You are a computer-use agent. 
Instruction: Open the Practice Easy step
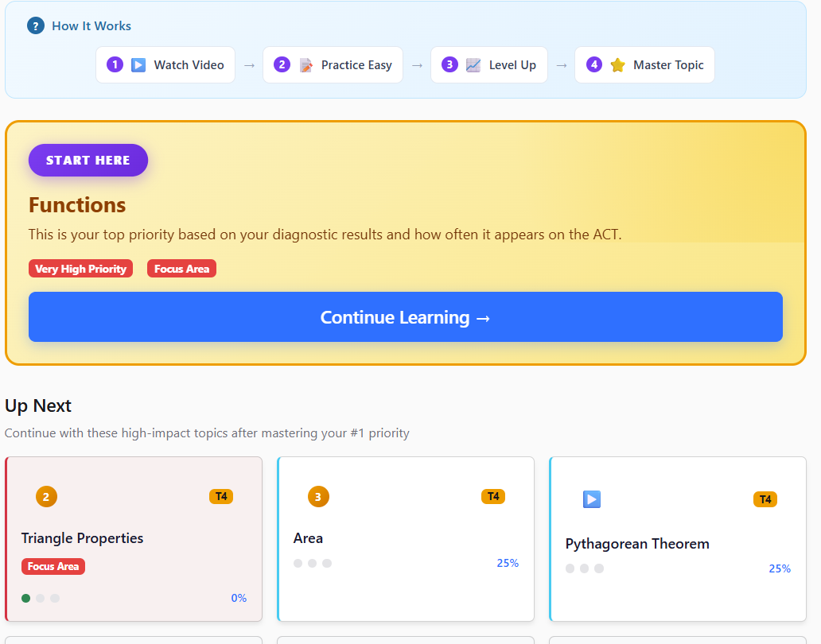pyautogui.click(x=333, y=65)
